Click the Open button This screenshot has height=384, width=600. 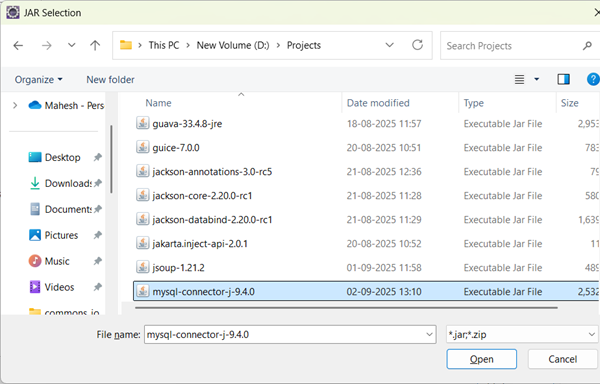pyautogui.click(x=481, y=359)
